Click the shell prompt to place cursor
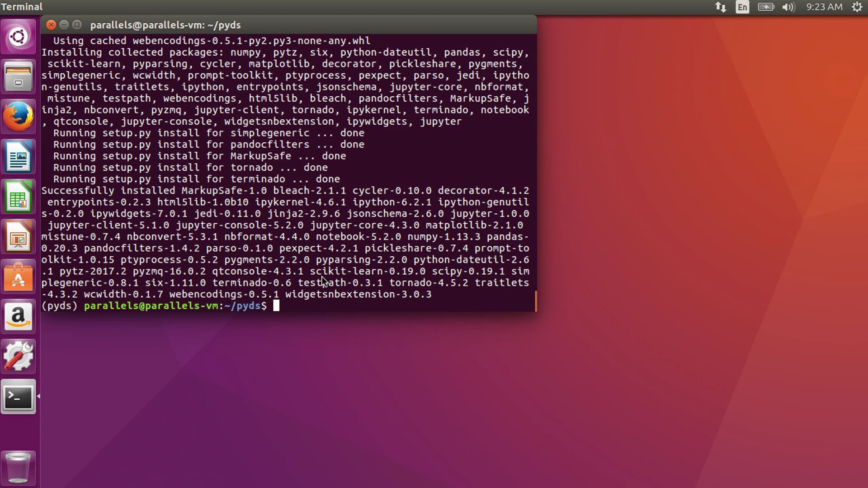This screenshot has height=488, width=868. tap(276, 306)
